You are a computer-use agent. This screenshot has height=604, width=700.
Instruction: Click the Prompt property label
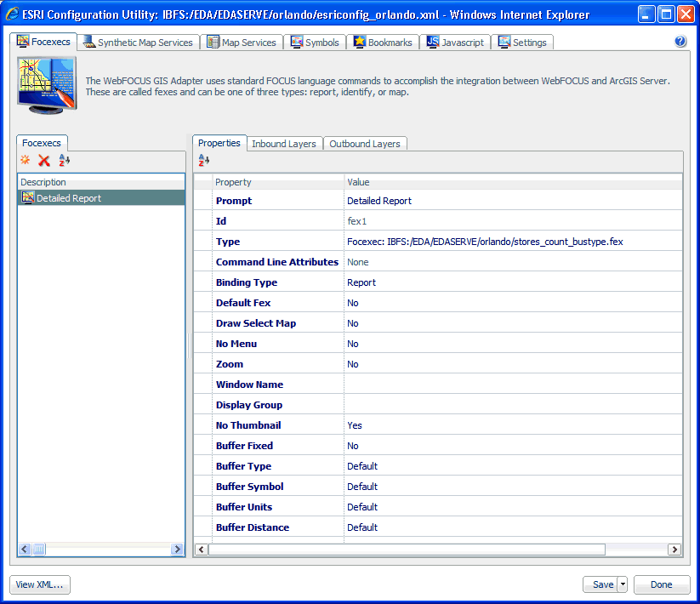pos(234,201)
